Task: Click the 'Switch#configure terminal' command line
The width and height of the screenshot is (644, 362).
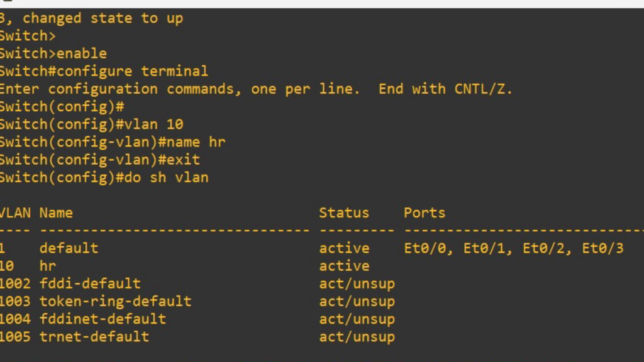Action: [x=103, y=71]
